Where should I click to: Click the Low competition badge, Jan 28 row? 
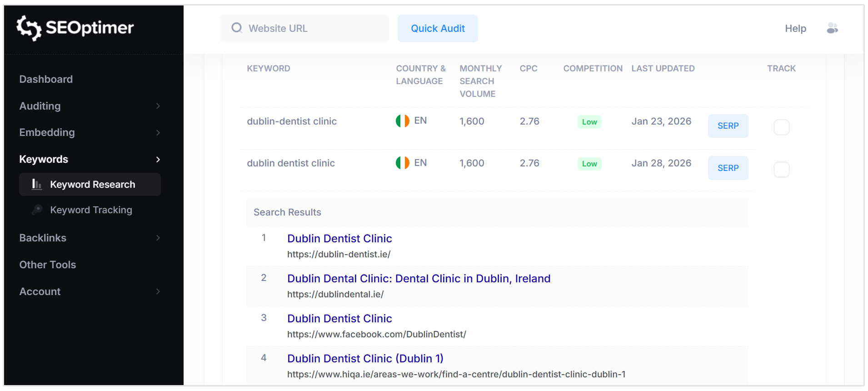(x=589, y=164)
